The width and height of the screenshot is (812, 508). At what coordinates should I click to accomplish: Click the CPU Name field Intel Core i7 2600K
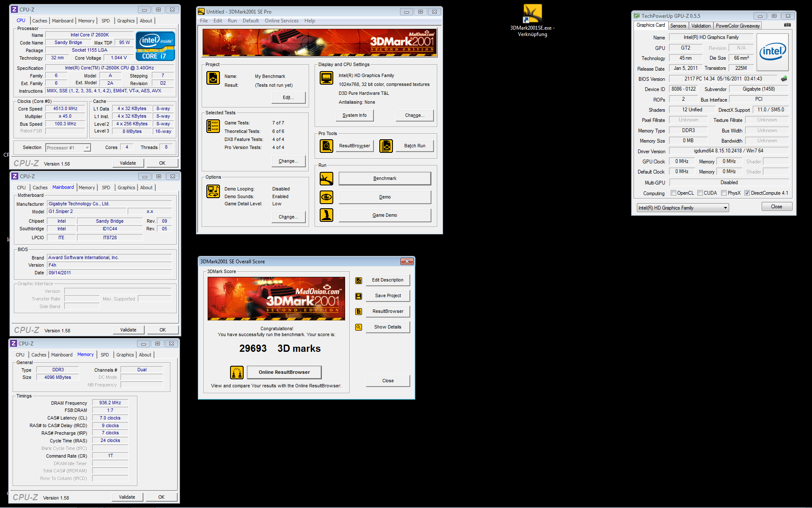click(90, 35)
